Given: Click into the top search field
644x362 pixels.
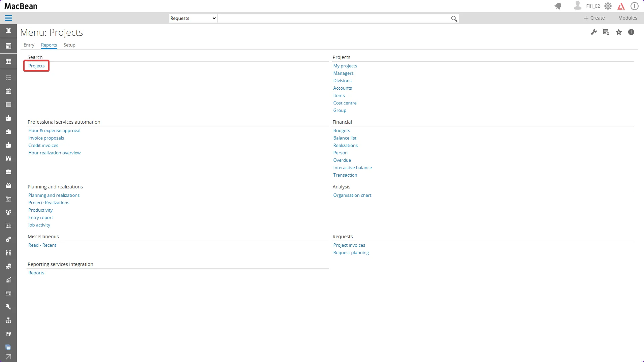Looking at the screenshot, I should click(x=333, y=18).
